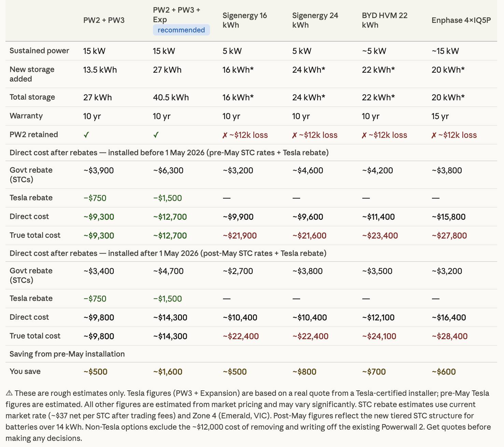The width and height of the screenshot is (504, 447).
Task: Select the BYD HVM 22 kWh column header
Action: pyautogui.click(x=384, y=20)
